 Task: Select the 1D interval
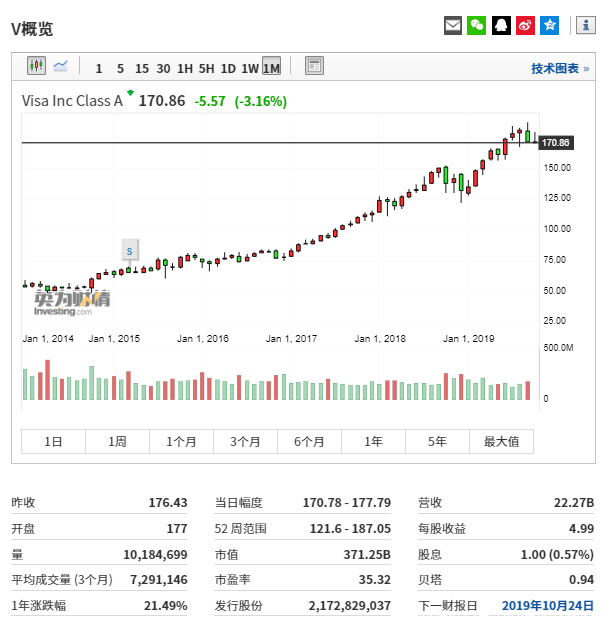tap(228, 68)
